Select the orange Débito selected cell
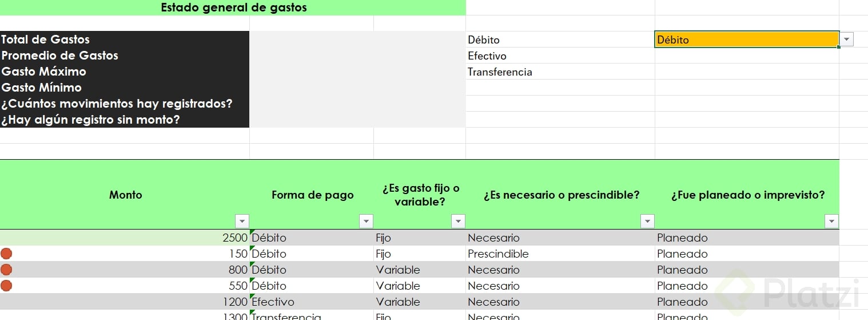The image size is (868, 320). click(747, 39)
